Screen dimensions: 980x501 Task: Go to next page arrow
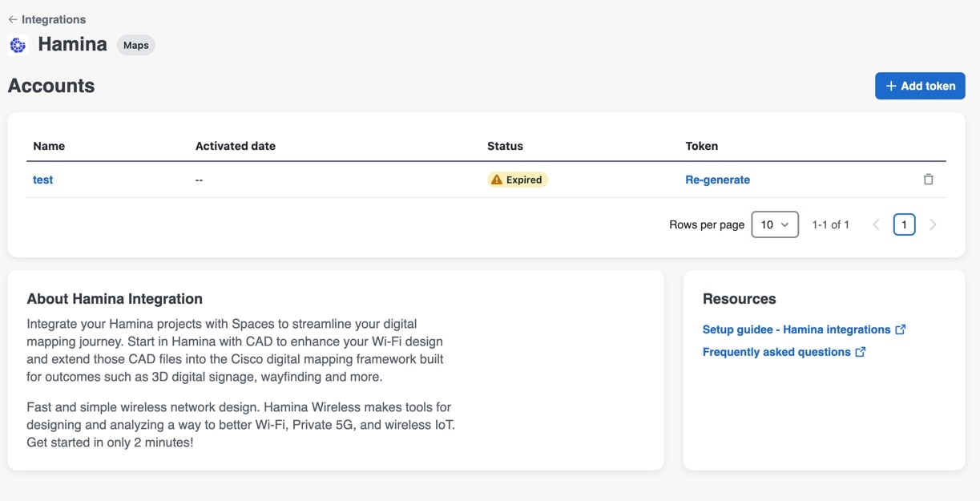pos(933,224)
